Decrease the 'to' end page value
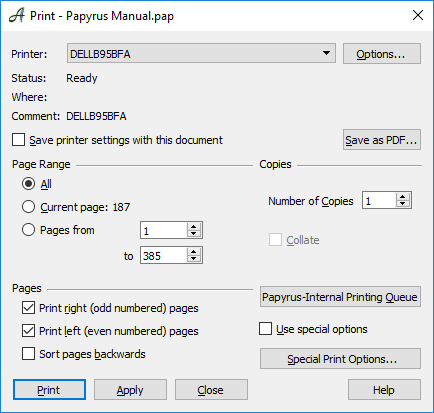Image resolution: width=434 pixels, height=413 pixels. coord(194,259)
